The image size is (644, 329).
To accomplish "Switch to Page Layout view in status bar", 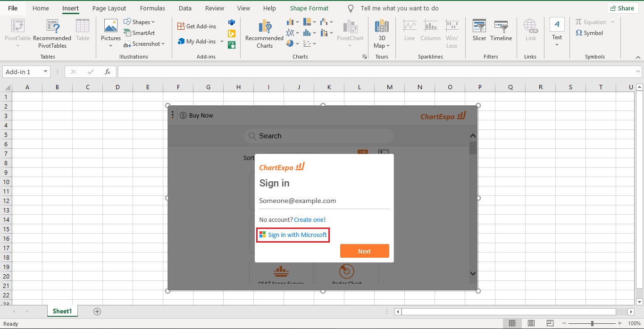I will [x=531, y=323].
